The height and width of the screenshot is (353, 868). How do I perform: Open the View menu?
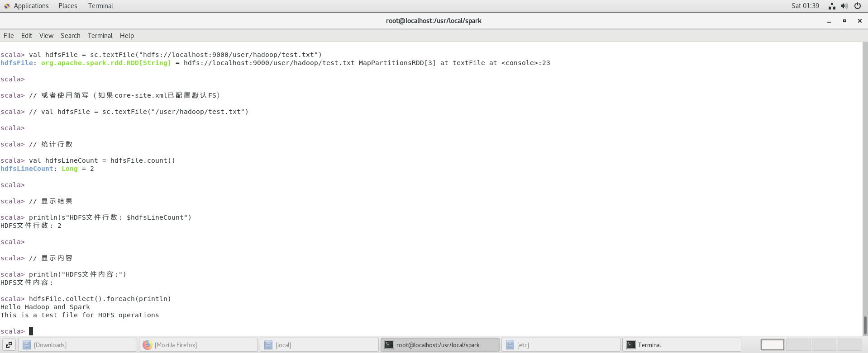tap(46, 36)
